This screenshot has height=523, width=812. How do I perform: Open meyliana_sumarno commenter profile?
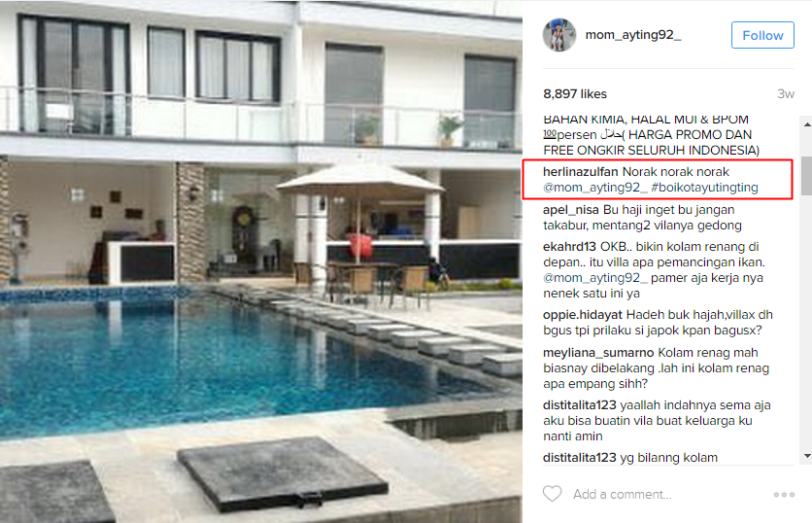598,353
